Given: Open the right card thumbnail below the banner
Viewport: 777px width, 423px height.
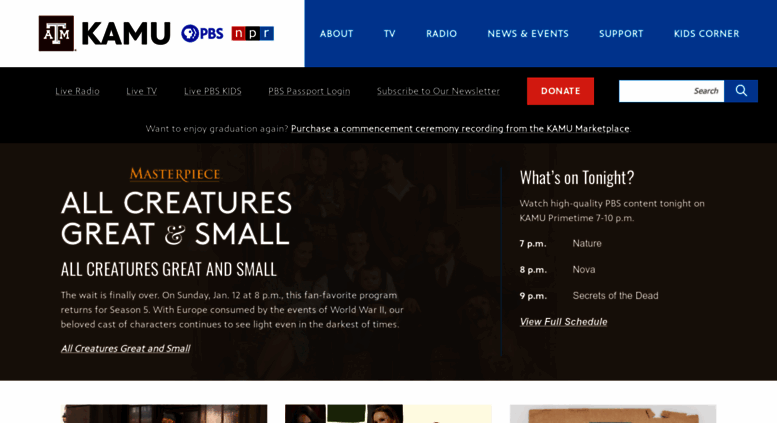Looking at the screenshot, I should (613, 414).
